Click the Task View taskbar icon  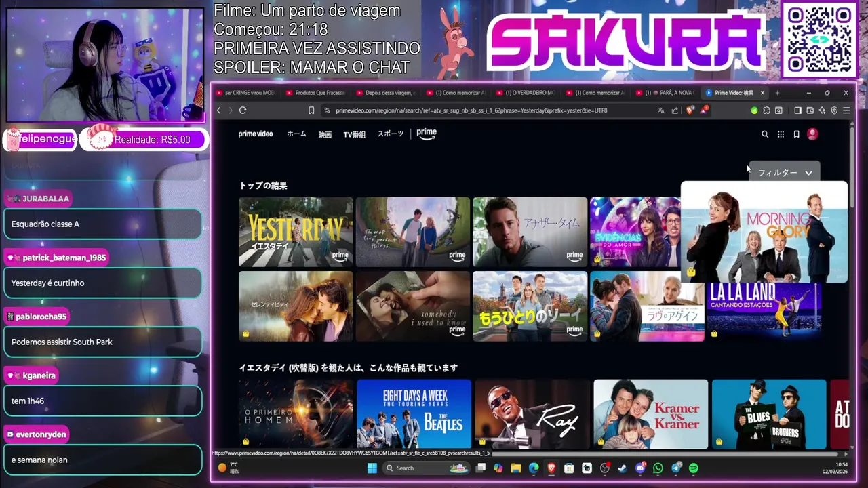click(x=481, y=468)
